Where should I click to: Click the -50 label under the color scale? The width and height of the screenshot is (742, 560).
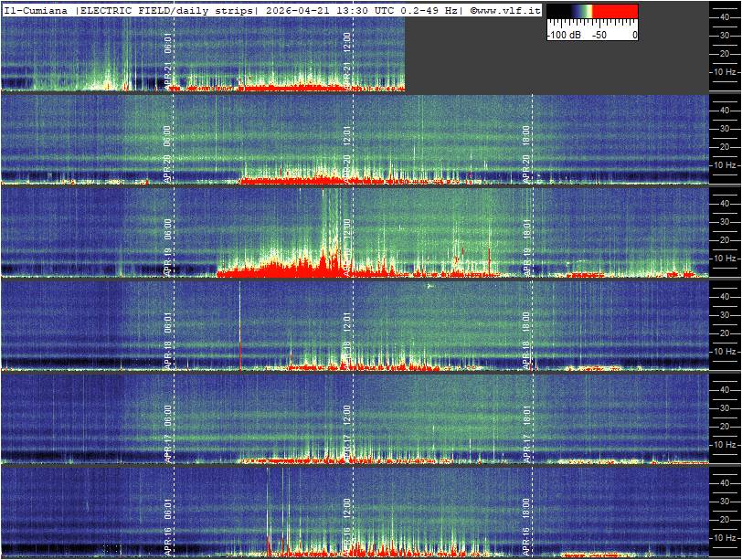point(599,35)
